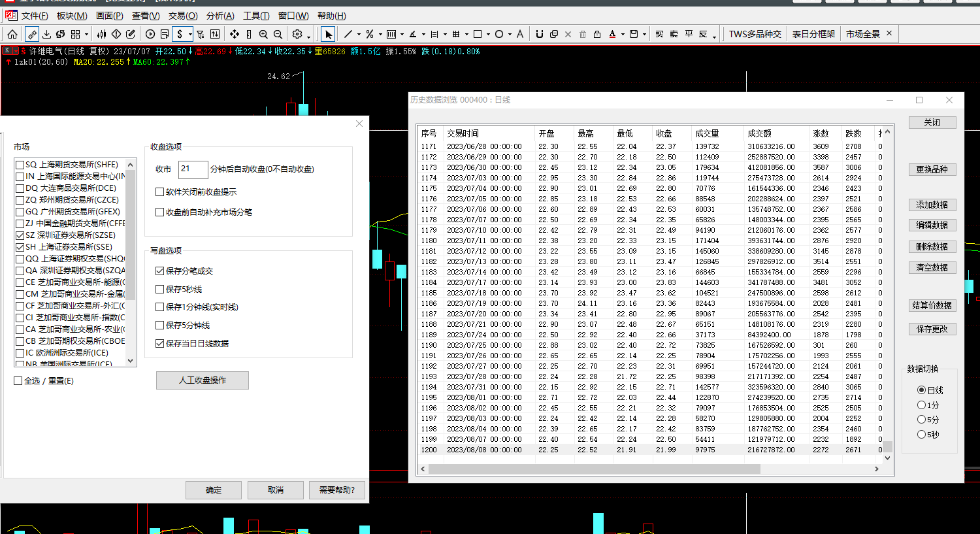The width and height of the screenshot is (980, 534).
Task: Click 更换品种 in history data window
Action: (x=932, y=169)
